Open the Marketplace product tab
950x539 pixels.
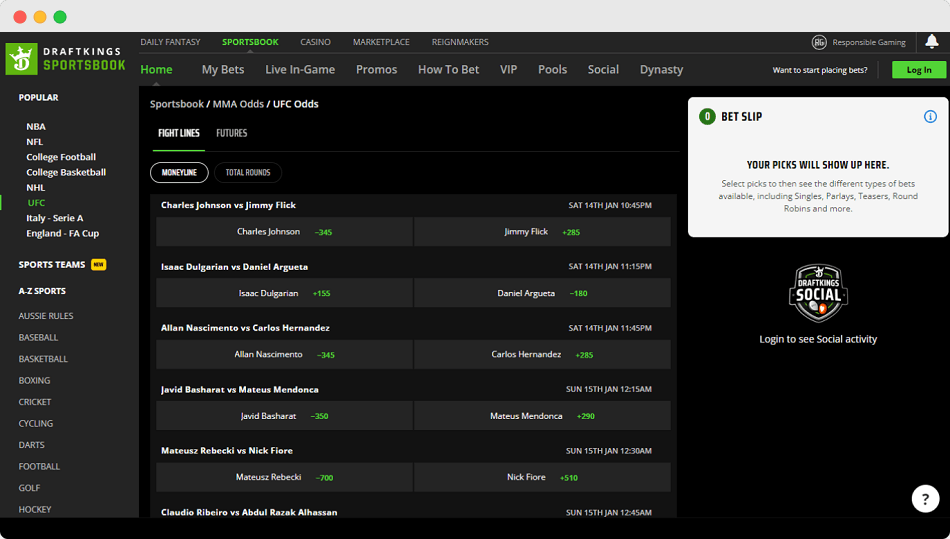point(381,42)
